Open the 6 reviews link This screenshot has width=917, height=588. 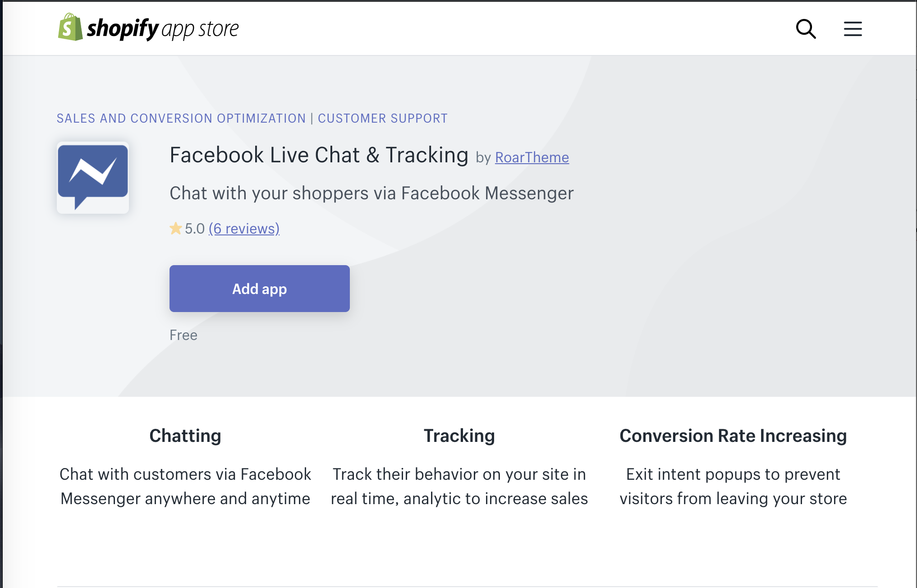tap(244, 229)
